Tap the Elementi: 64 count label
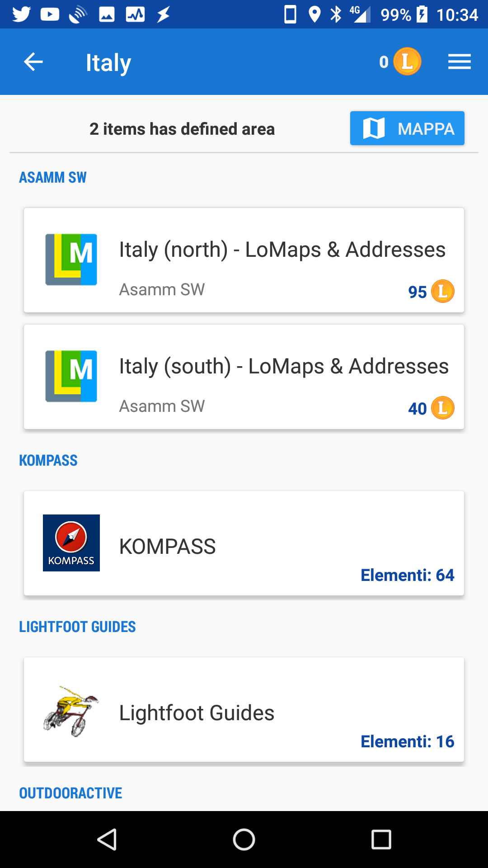488x868 pixels. point(407,575)
